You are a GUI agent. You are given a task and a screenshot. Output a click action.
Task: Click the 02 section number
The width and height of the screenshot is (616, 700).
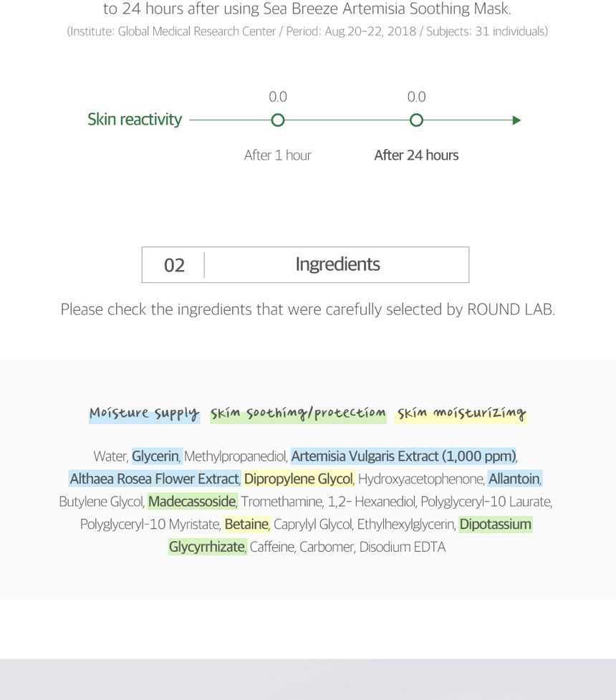(174, 265)
